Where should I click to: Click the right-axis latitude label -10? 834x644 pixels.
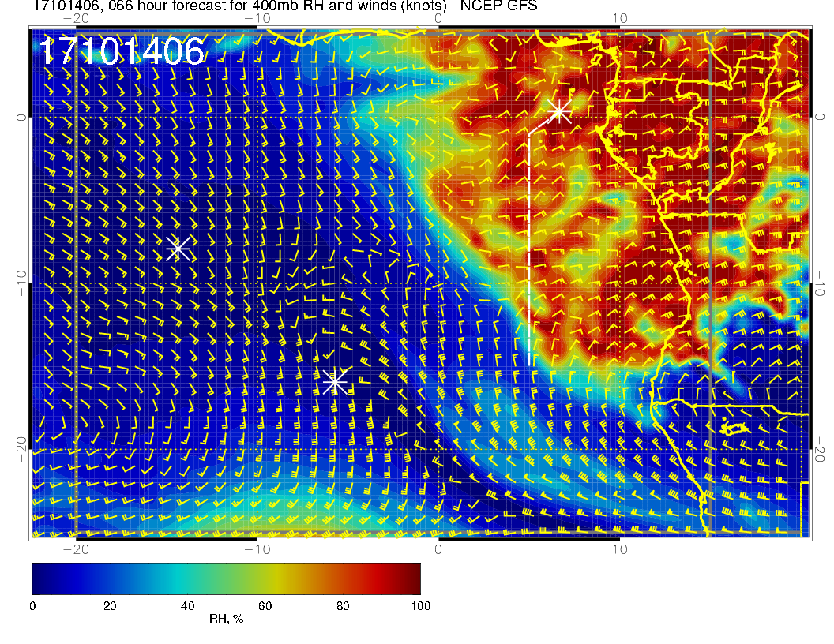(x=820, y=283)
